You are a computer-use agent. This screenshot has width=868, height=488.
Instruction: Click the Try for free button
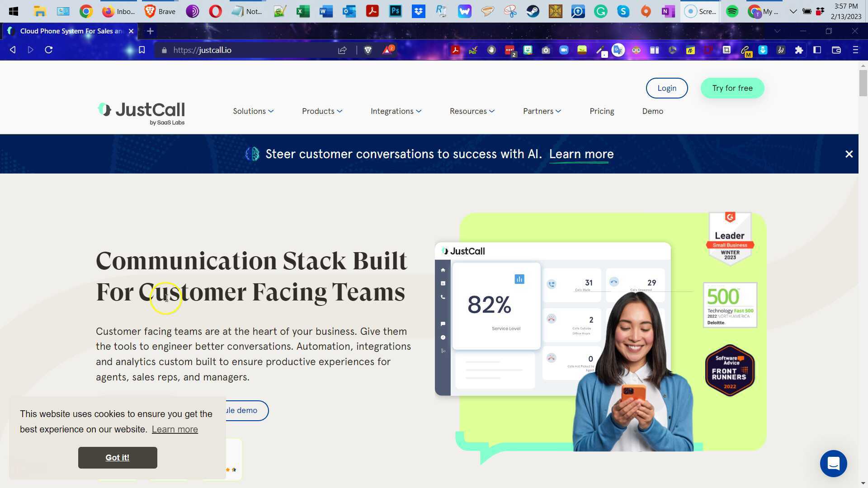tap(732, 88)
